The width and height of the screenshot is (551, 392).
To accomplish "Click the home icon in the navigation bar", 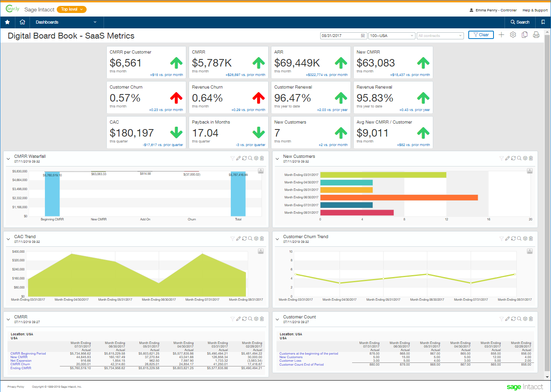I will [x=22, y=22].
